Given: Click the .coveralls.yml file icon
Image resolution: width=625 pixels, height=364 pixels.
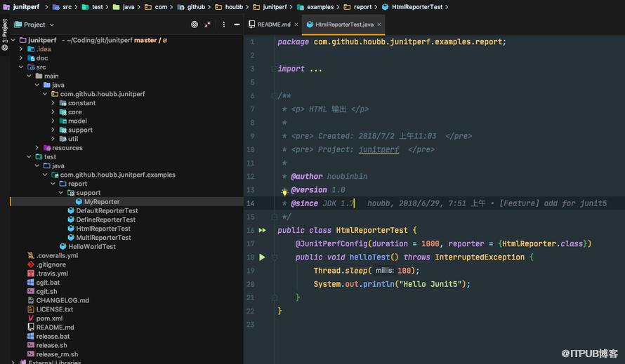Looking at the screenshot, I should click(x=31, y=255).
